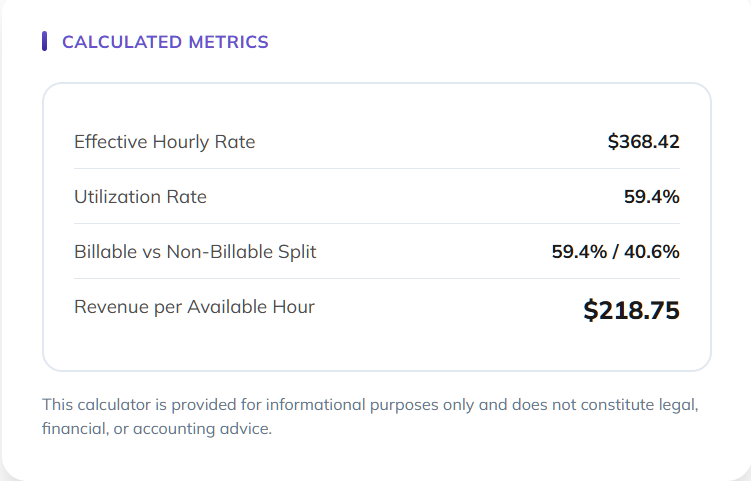
Task: Click the divider below Effective Hourly Rate
Action: pyautogui.click(x=376, y=168)
